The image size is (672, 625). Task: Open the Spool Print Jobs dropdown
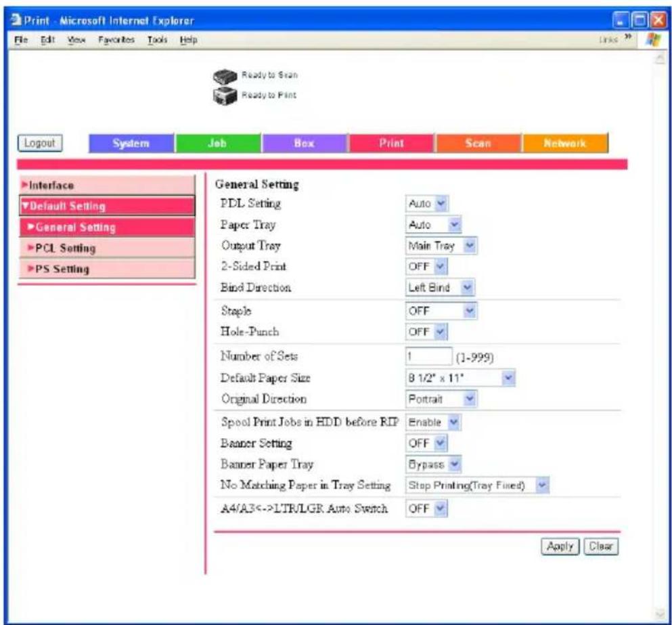pos(433,422)
